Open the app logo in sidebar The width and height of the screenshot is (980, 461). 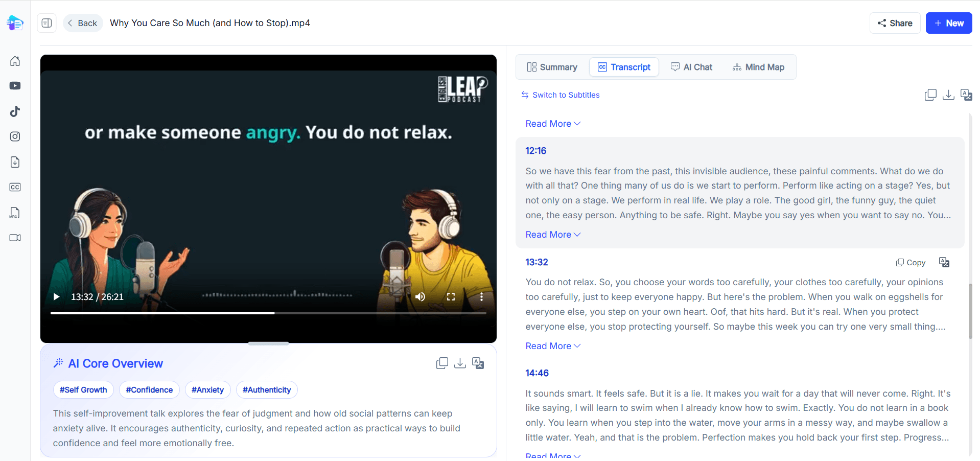pyautogui.click(x=15, y=23)
